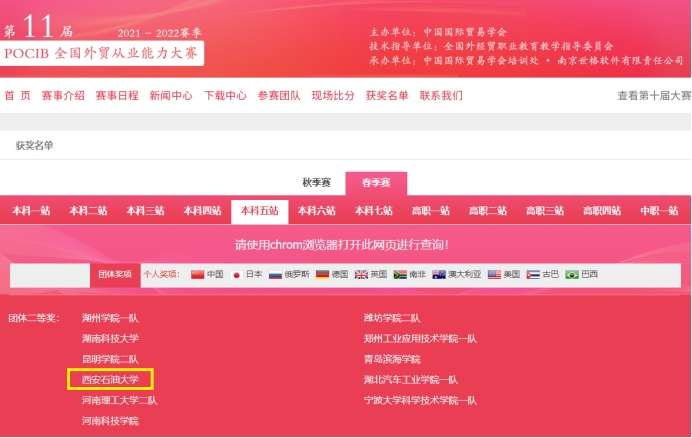Select the Germany flag icon
Screen dimensions: 692x438
[322, 274]
